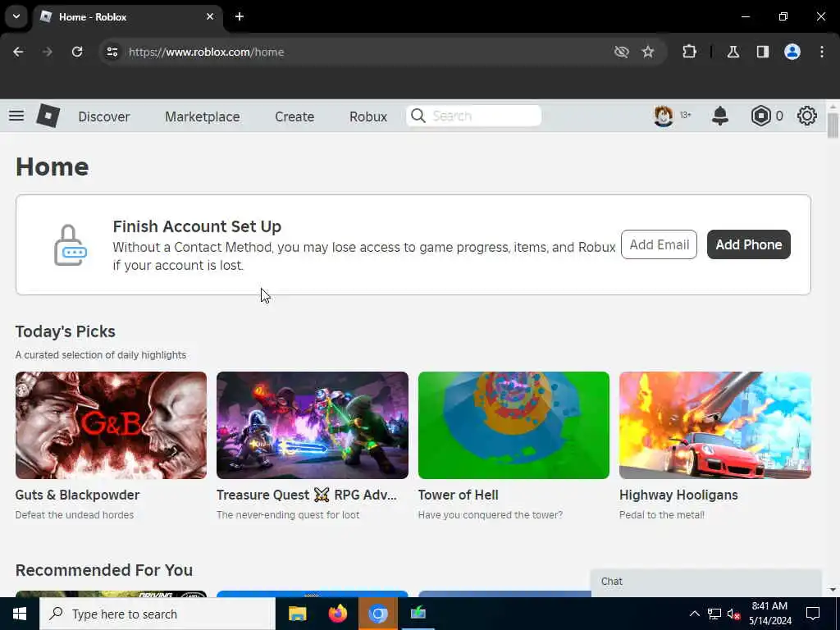Open the Roblox hamburger navigation menu
The image size is (840, 630).
[16, 116]
